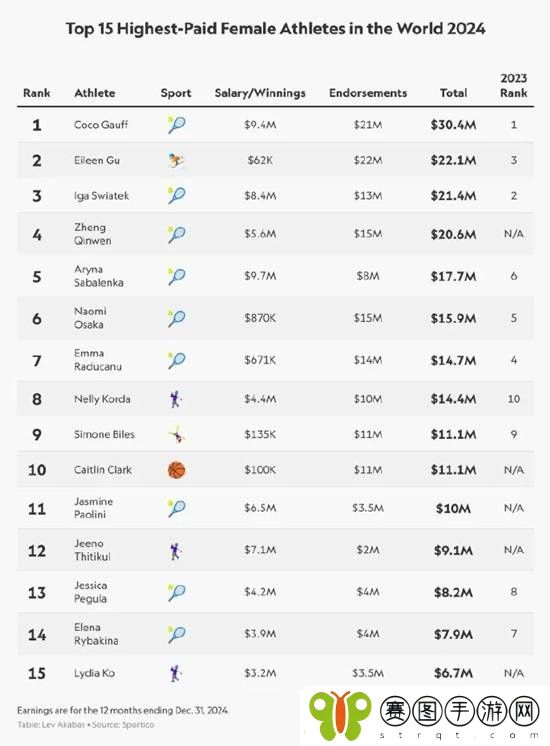The width and height of the screenshot is (550, 746).
Task: Click the Total column header
Action: [x=453, y=93]
